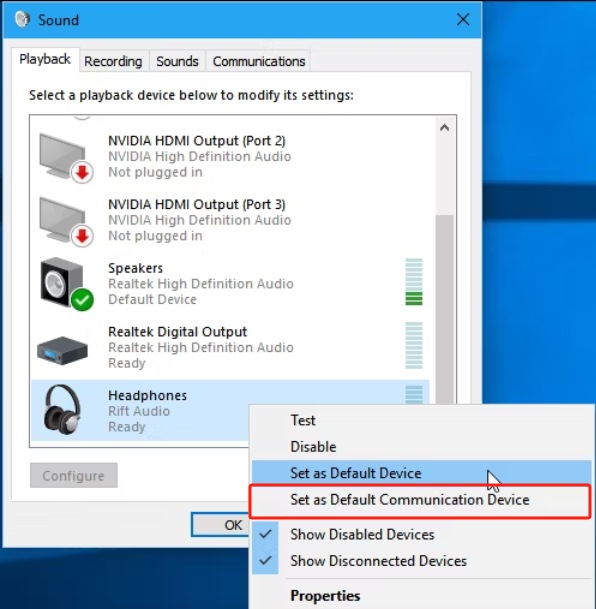The height and width of the screenshot is (609, 596).
Task: Click the Speakers device icon
Action: coord(67,284)
